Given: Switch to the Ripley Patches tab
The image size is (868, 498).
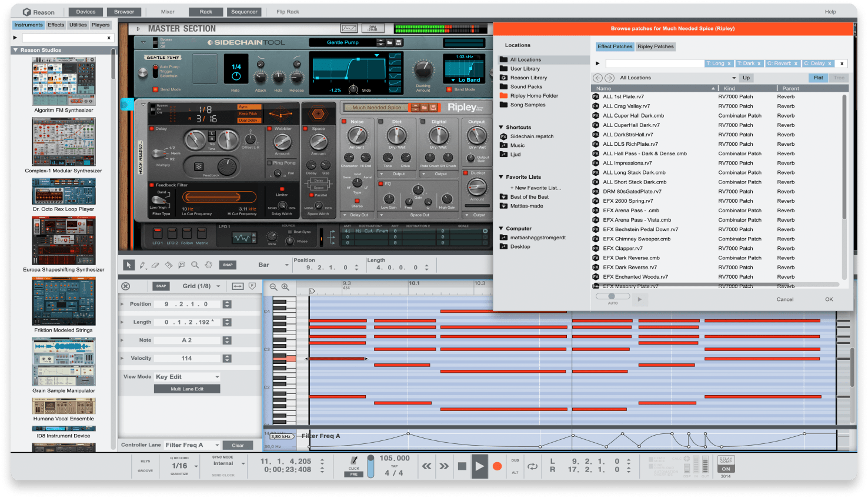Looking at the screenshot, I should coord(655,46).
